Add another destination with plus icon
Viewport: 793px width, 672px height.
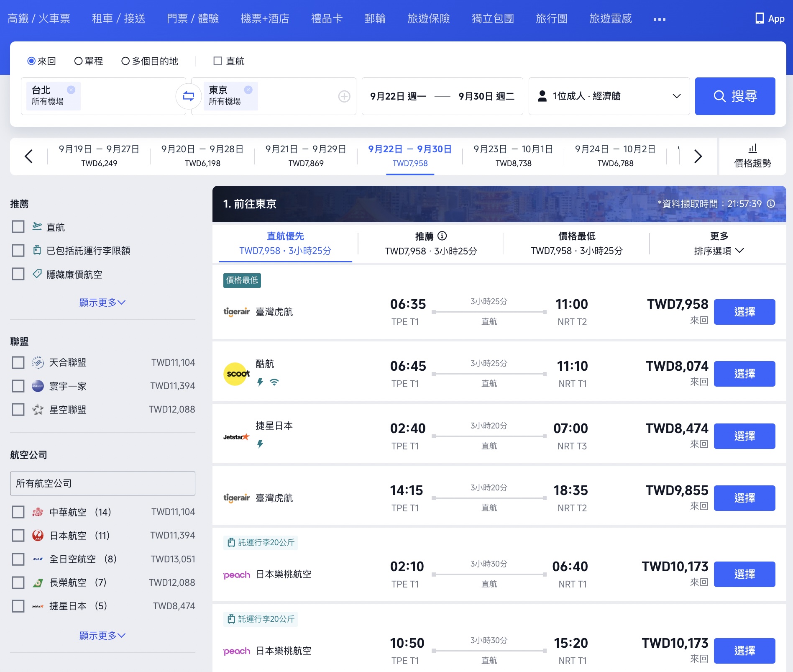(344, 97)
